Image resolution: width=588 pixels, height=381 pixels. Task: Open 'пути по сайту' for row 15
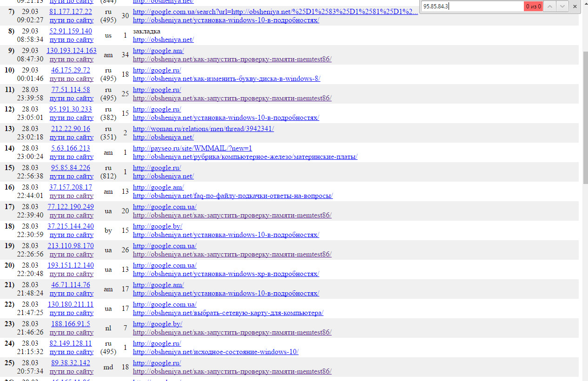[72, 177]
